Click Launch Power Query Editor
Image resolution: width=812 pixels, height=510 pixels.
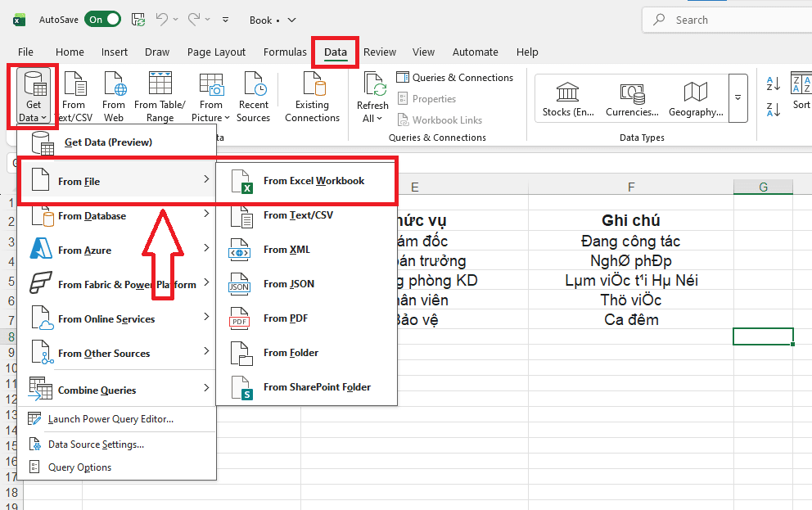point(117,419)
